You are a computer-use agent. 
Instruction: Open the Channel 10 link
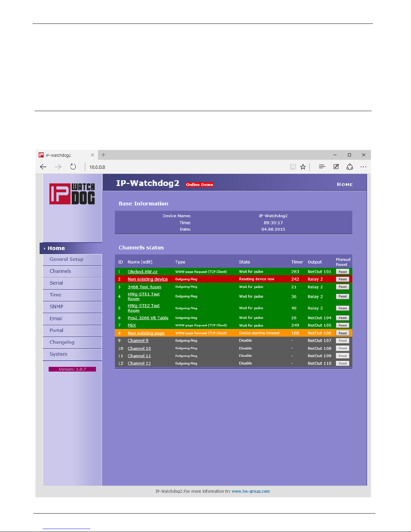coord(139,348)
